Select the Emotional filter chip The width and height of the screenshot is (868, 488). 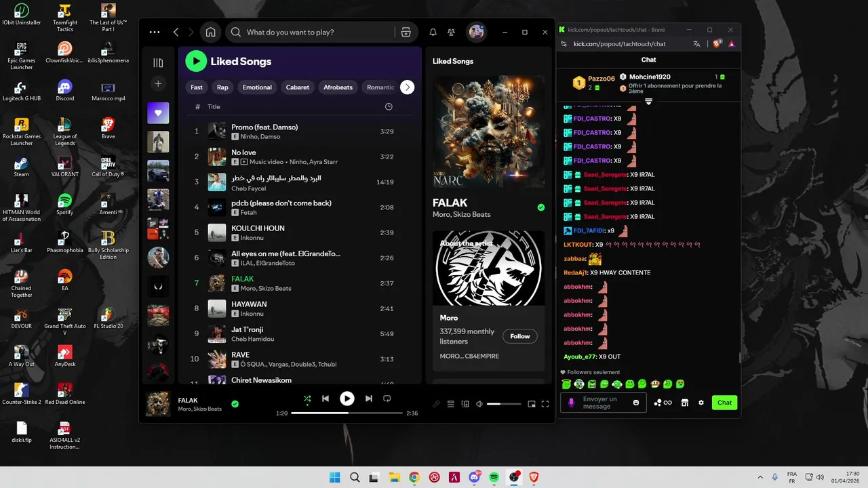point(257,87)
